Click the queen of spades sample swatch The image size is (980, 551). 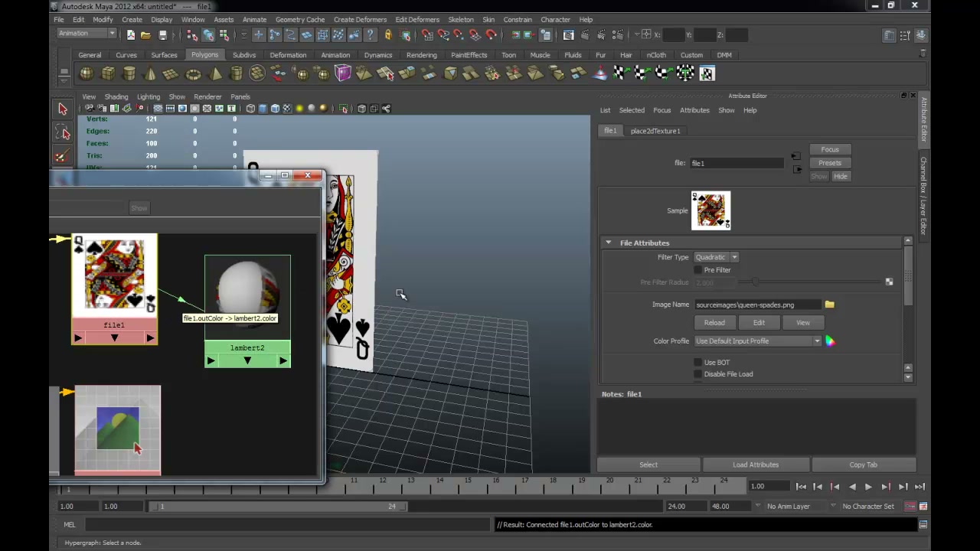[711, 210]
